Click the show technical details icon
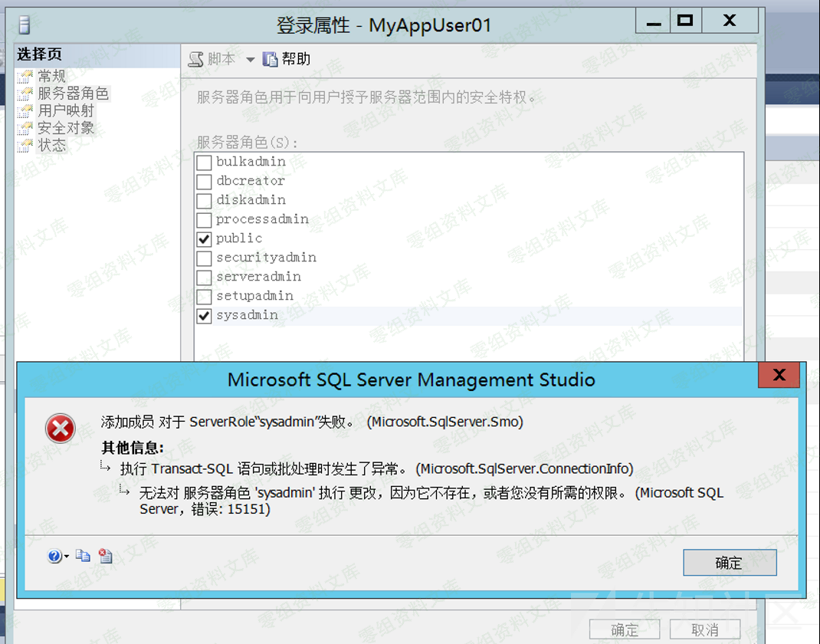 pos(106,556)
